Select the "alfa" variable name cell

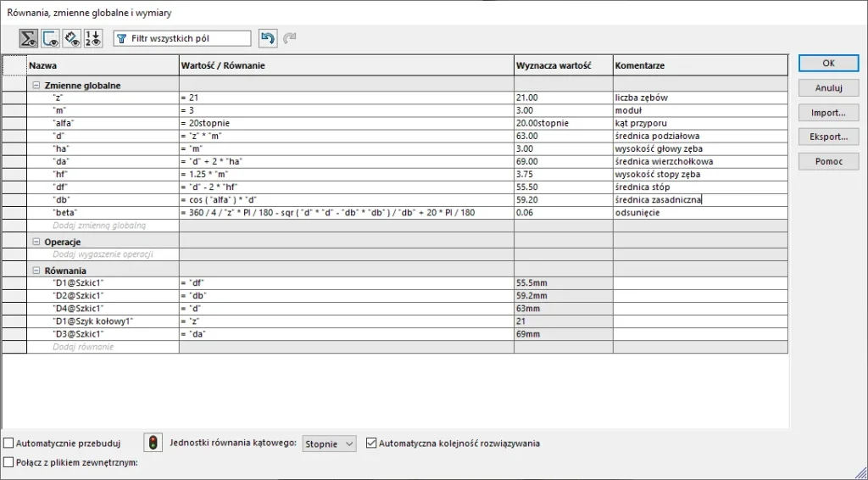pos(103,123)
